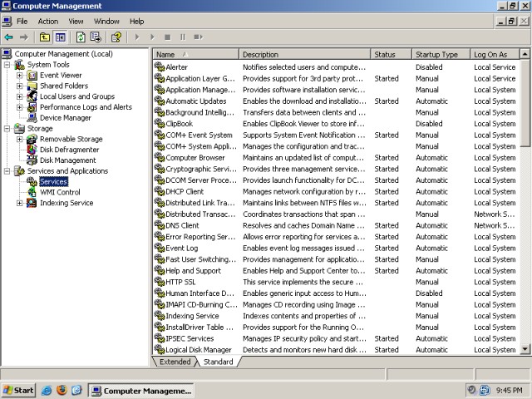Select the Computer Browser service name

[195, 158]
